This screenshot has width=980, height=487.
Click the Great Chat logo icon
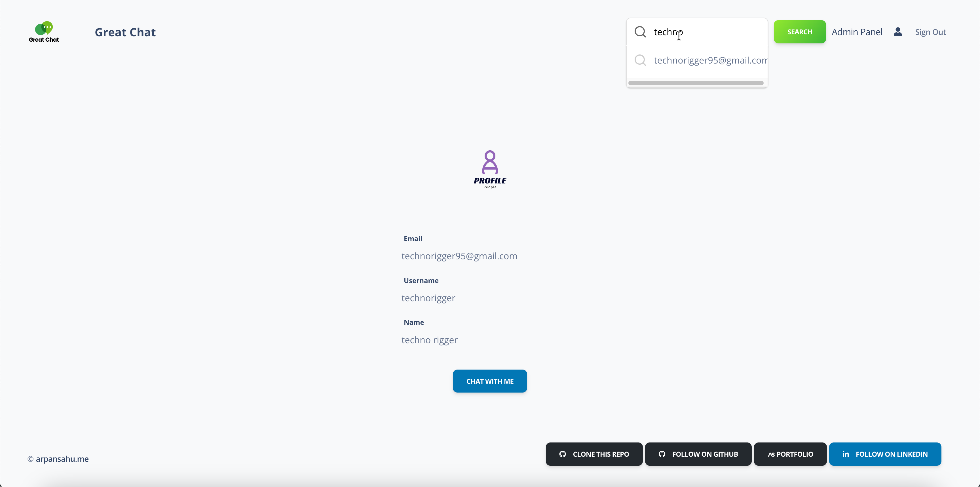(44, 31)
